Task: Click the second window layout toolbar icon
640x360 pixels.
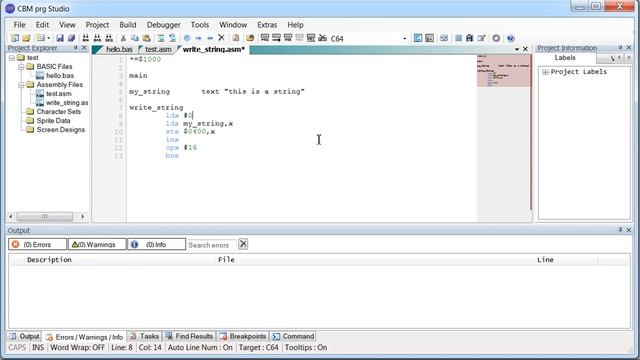Action: pyautogui.click(x=429, y=38)
